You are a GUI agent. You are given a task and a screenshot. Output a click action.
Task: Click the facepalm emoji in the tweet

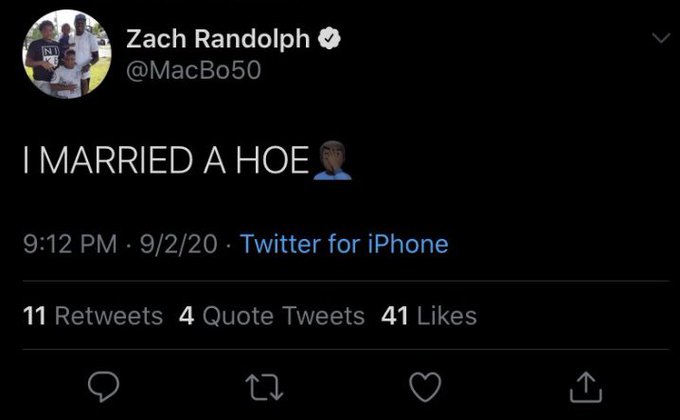click(333, 160)
